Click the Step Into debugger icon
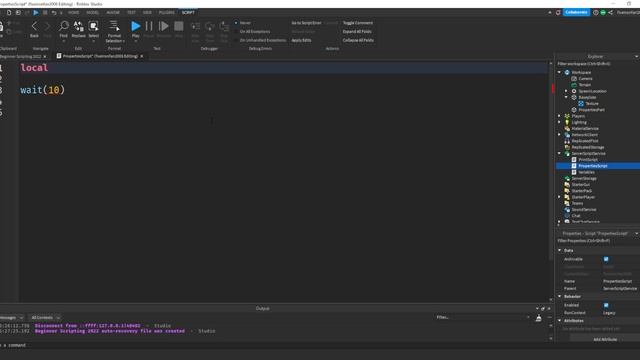 tap(196, 27)
